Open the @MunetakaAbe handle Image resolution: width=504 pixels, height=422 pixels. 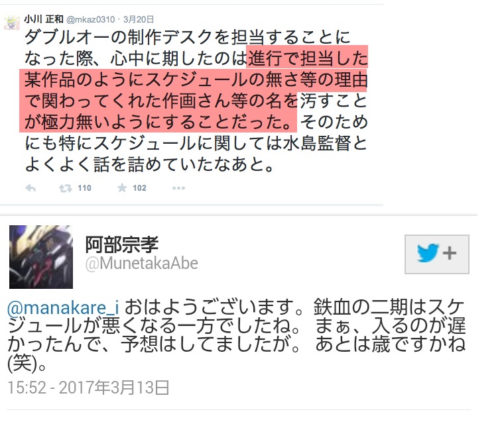coord(142,264)
